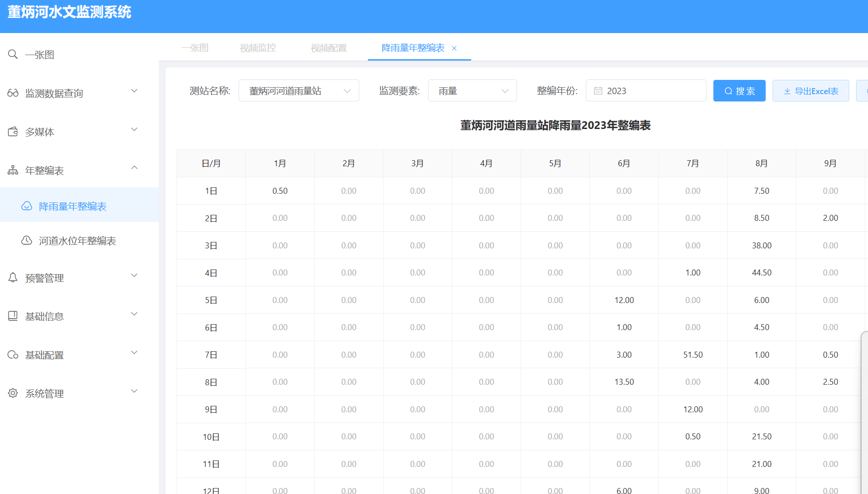Expand the 基础信息 menu chevron
Image resolution: width=868 pixels, height=494 pixels.
point(134,314)
